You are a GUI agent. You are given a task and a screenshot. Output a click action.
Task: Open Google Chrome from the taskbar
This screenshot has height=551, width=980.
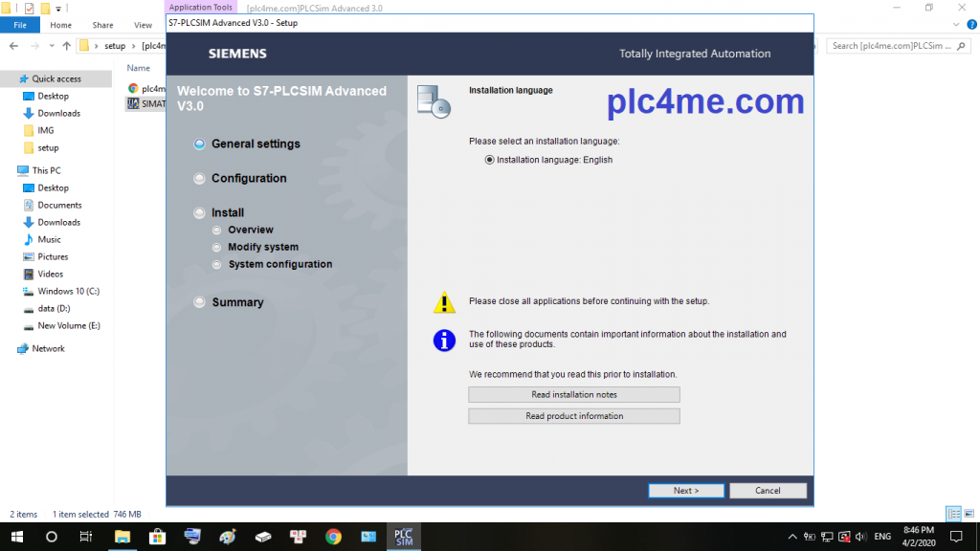click(x=333, y=537)
